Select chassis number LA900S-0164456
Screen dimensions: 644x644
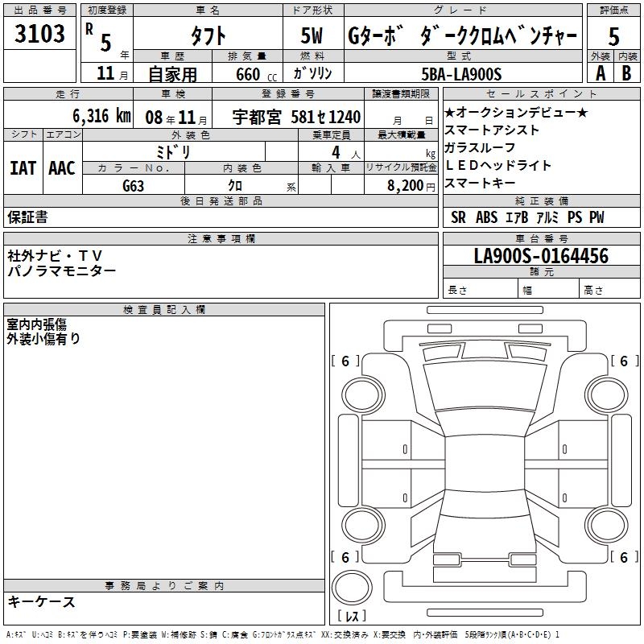[x=541, y=256]
